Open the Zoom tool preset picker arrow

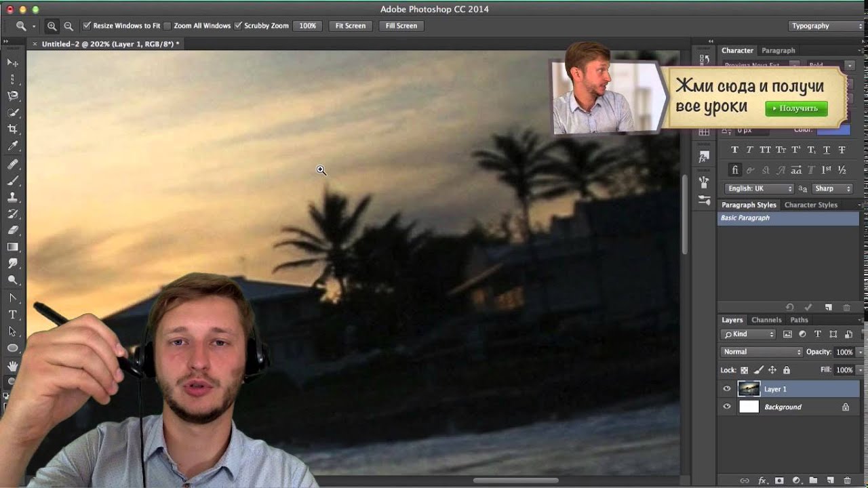tap(34, 26)
